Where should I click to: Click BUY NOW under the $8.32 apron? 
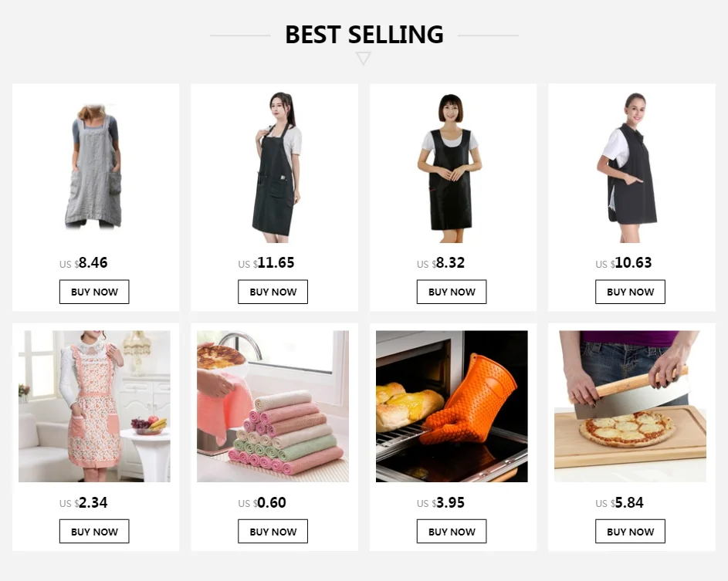[x=452, y=292]
